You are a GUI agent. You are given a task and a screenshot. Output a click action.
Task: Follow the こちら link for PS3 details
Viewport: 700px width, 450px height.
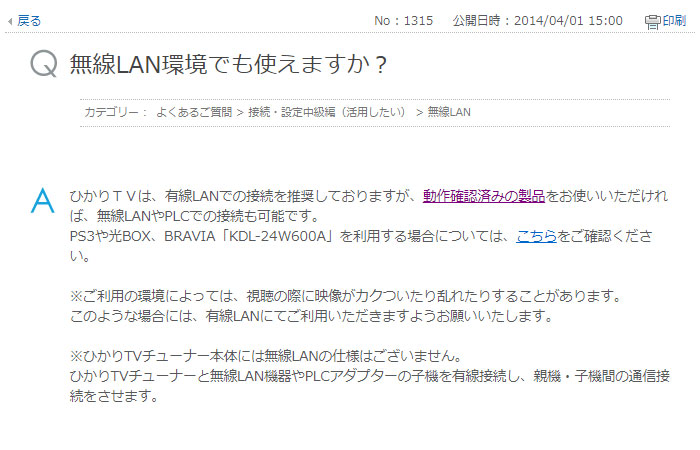click(536, 236)
